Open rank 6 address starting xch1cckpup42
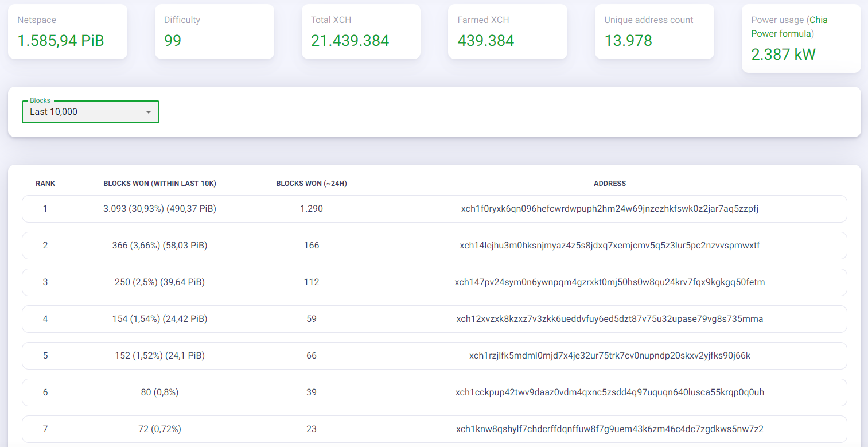 pyautogui.click(x=610, y=392)
